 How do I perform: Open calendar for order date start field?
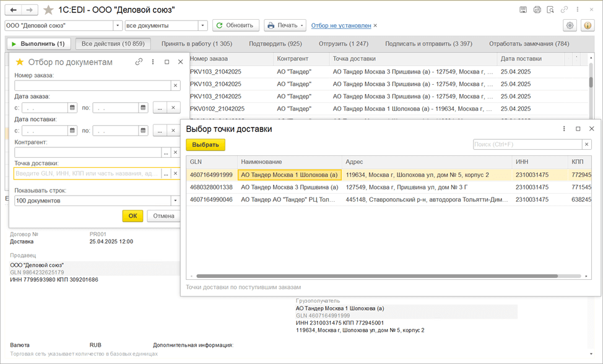(72, 108)
